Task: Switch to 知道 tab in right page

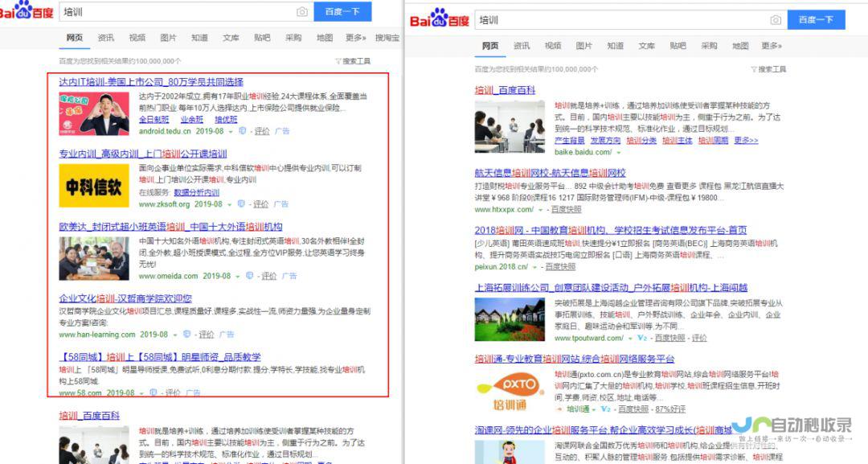Action: (x=615, y=46)
